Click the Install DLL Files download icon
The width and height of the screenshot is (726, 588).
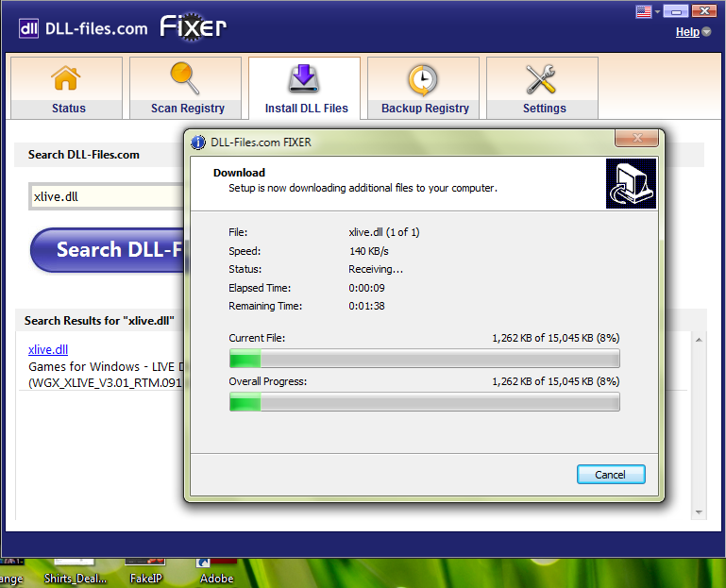304,78
